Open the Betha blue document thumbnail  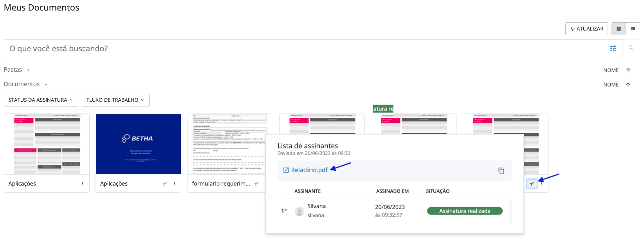(x=138, y=144)
